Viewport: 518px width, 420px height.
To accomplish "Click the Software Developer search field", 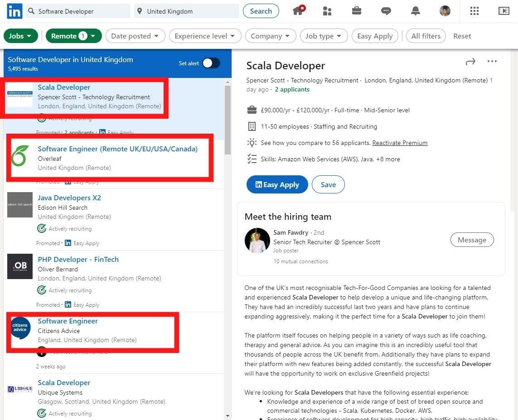I will (x=78, y=11).
